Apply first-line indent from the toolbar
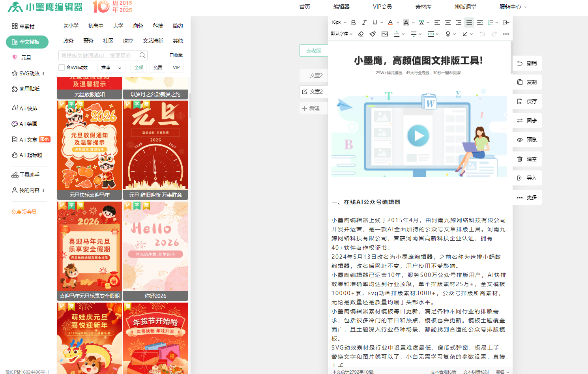Image resolution: width=588 pixels, height=374 pixels. 480,22
